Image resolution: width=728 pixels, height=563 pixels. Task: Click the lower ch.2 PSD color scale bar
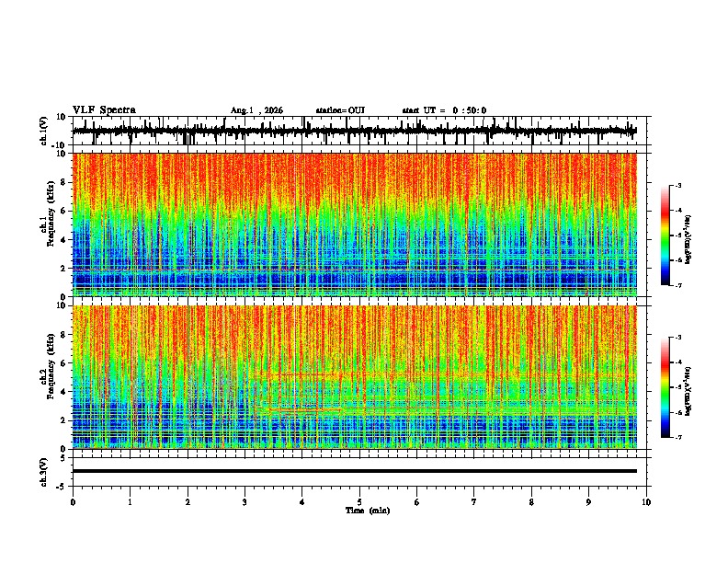pyautogui.click(x=665, y=387)
